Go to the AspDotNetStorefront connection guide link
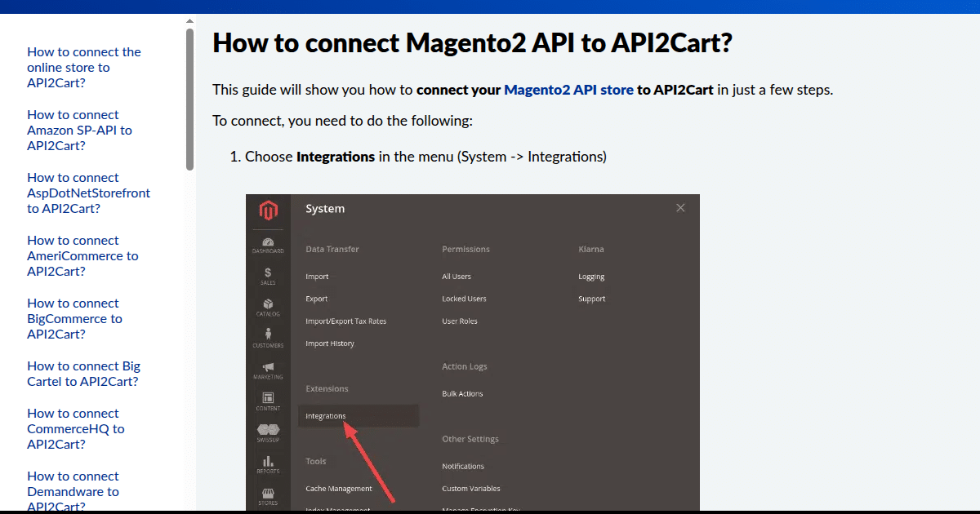 tap(88, 193)
